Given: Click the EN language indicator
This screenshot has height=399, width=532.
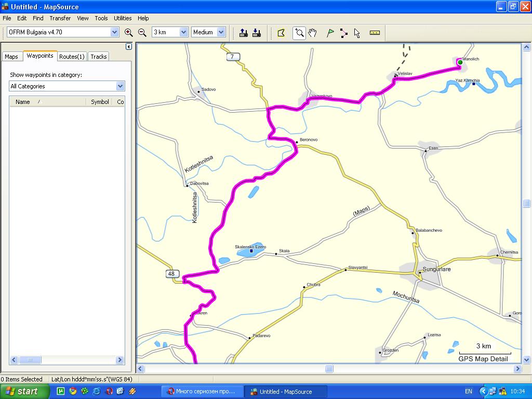Looking at the screenshot, I should click(469, 392).
